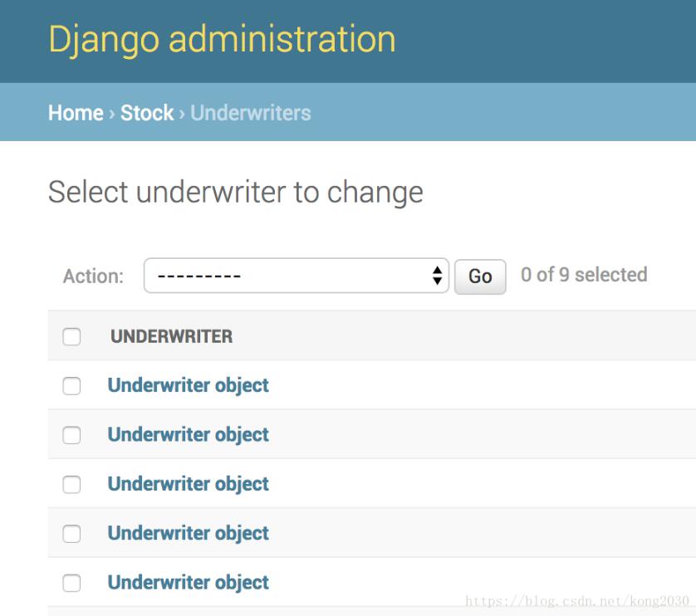The image size is (696, 616).
Task: Check the first Underwriter object row checkbox
Action: (x=71, y=384)
